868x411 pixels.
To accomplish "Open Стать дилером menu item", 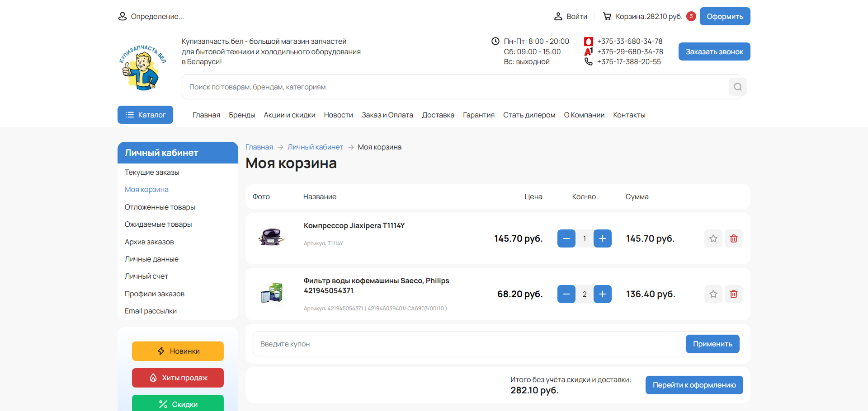I will click(x=529, y=115).
